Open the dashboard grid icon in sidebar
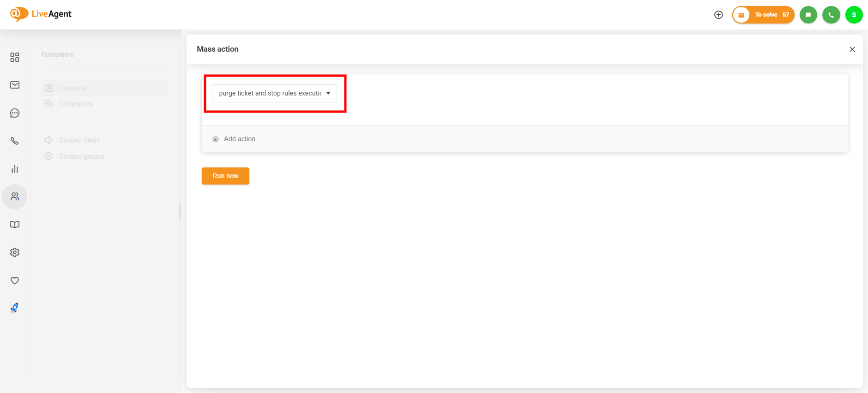Image resolution: width=868 pixels, height=393 pixels. [x=15, y=57]
